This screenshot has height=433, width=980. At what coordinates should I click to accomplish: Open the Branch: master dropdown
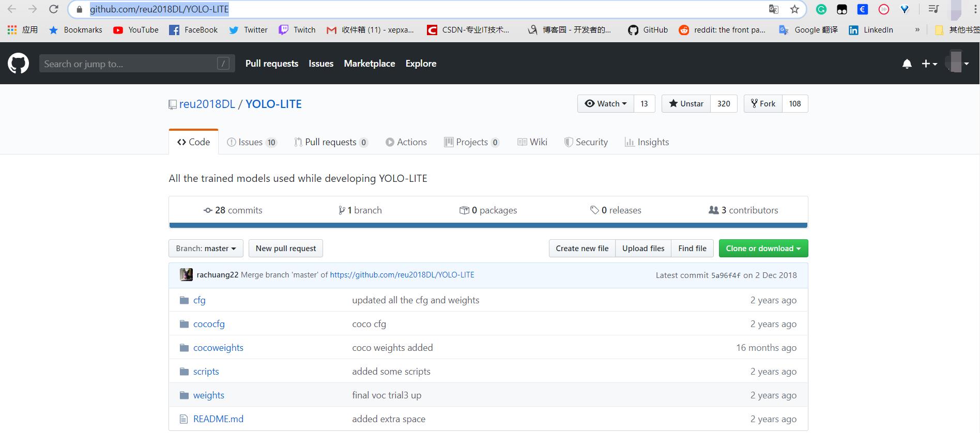206,249
